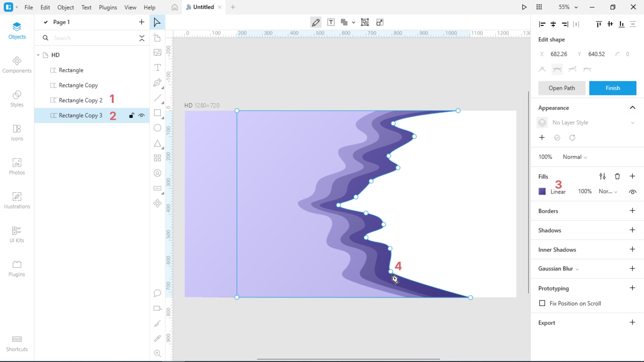Click the Open Path button
This screenshot has height=362, width=644.
coord(562,88)
